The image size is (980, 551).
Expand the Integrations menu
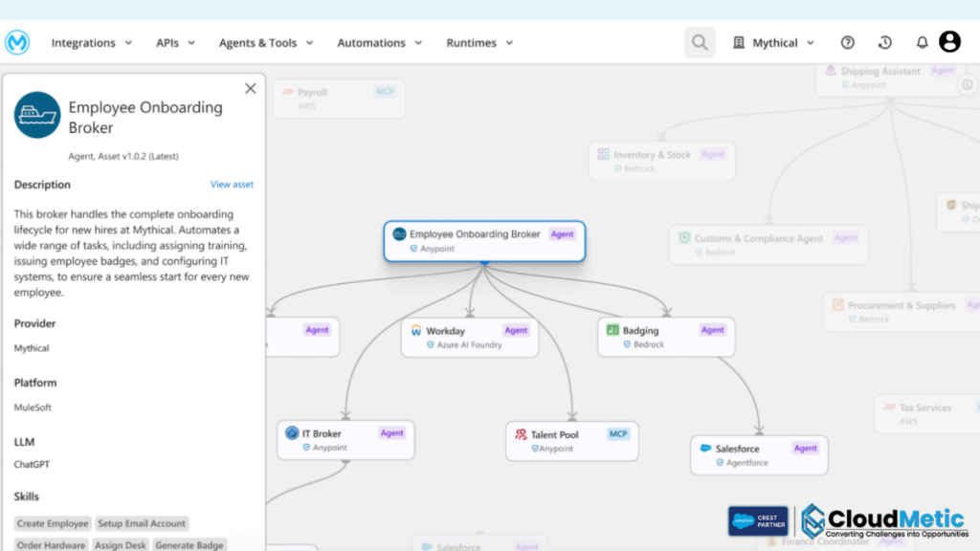[x=92, y=42]
